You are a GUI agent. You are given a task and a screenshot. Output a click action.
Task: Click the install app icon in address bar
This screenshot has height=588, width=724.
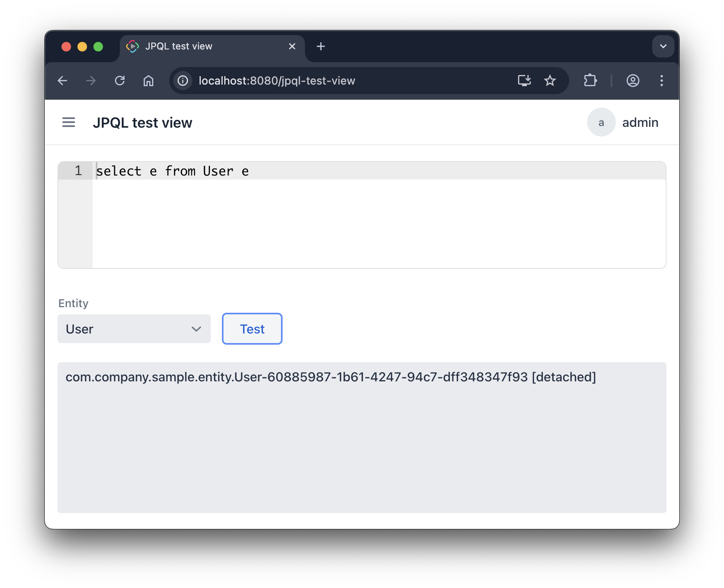coord(524,81)
